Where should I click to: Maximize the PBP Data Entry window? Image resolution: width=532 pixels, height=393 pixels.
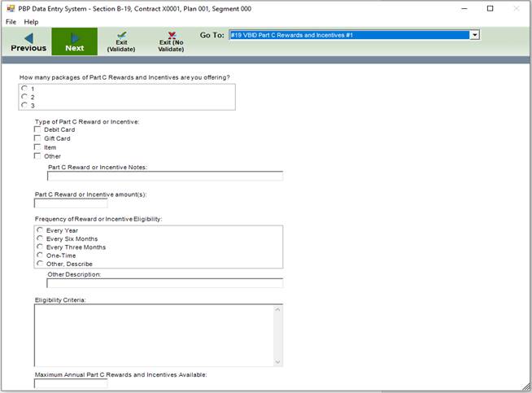490,8
